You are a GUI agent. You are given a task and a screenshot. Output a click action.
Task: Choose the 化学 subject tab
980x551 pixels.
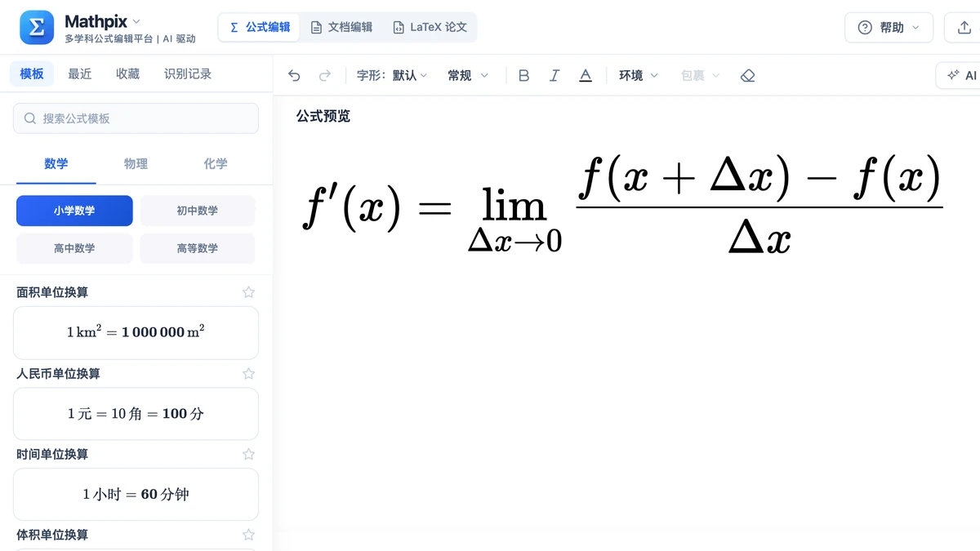coord(216,164)
